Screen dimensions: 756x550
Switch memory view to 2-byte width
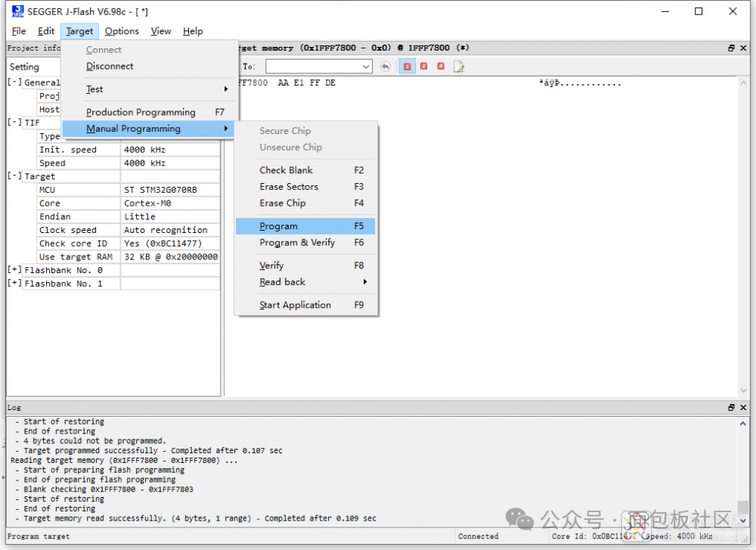coord(424,67)
